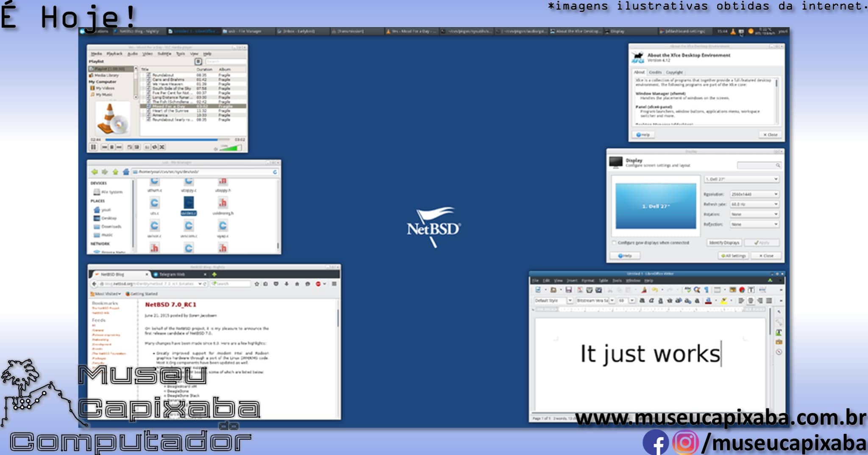
Task: Open the Refresh rate dropdown
Action: pos(754,204)
